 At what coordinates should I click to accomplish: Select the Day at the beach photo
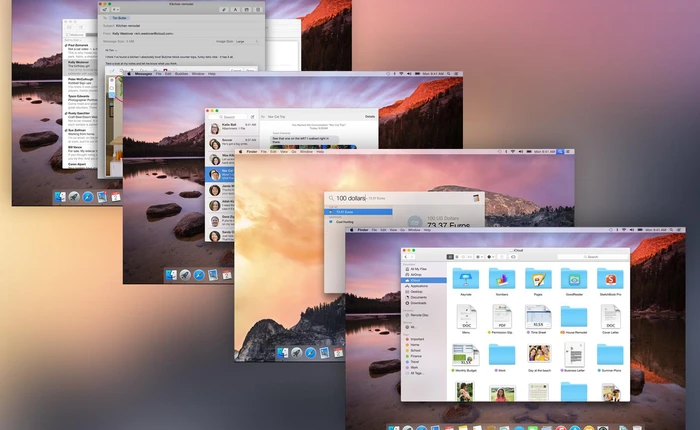[538, 353]
